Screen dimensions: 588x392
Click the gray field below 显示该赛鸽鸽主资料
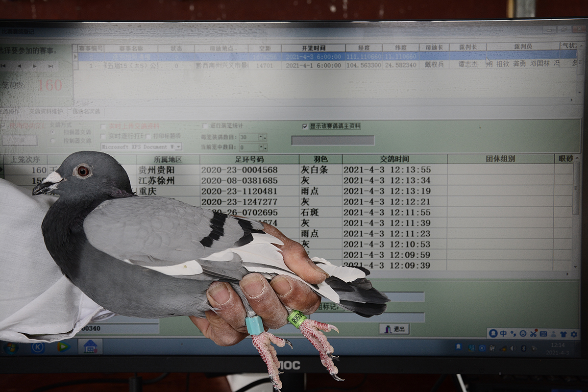(x=333, y=141)
